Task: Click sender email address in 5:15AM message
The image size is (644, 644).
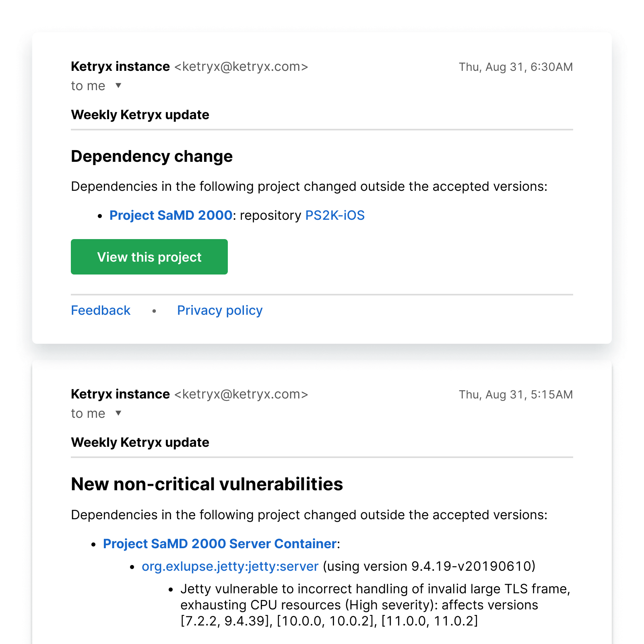Action: tap(241, 394)
